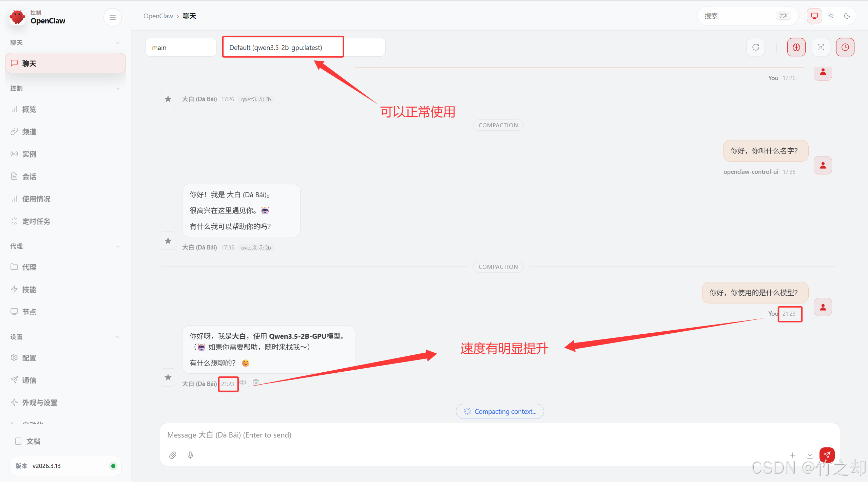Click the OpenClaw breadcrumb link
This screenshot has width=868, height=482.
click(158, 16)
